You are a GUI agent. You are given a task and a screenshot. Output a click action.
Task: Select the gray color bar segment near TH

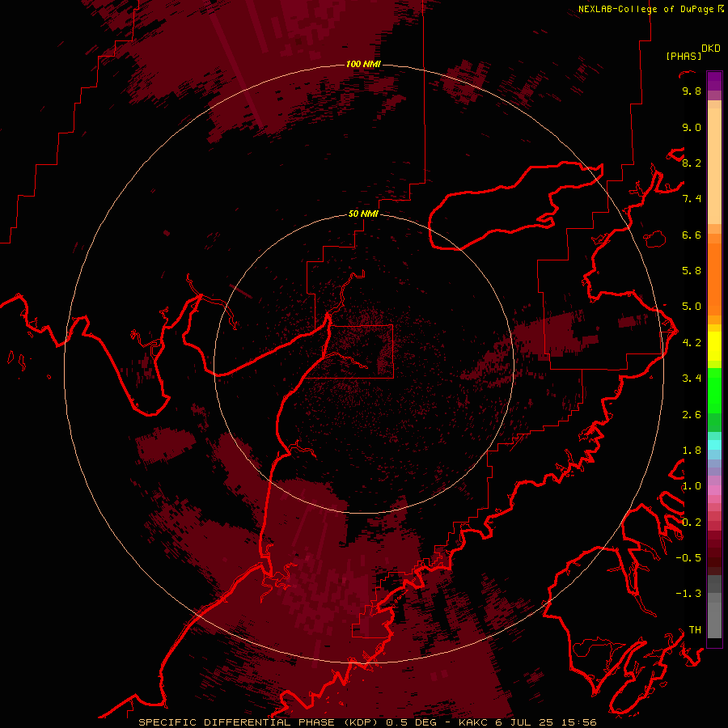click(x=714, y=622)
